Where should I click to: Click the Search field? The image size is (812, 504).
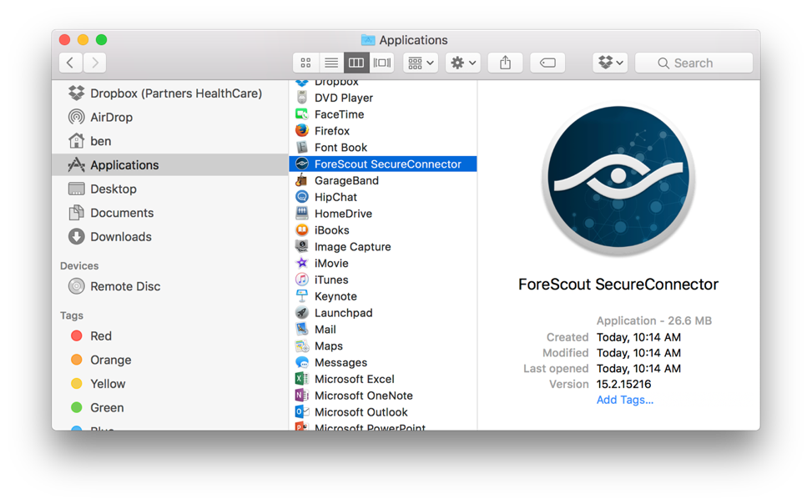(x=694, y=63)
